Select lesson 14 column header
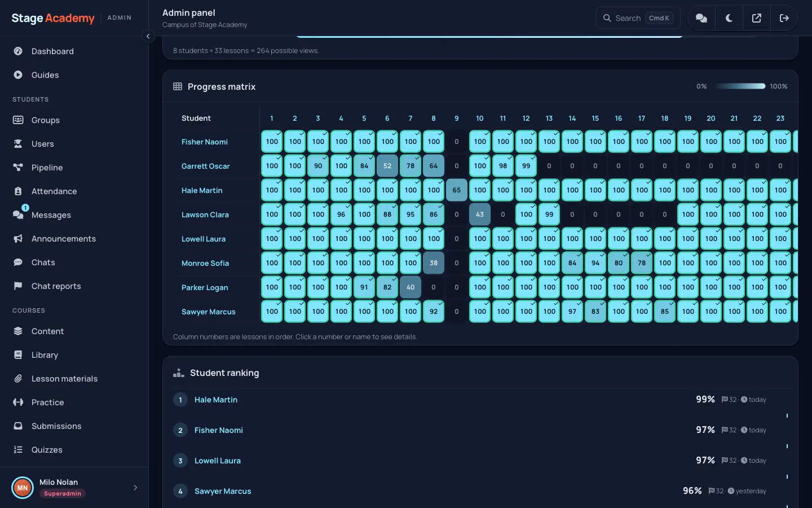Screen dimensions: 812x508 pos(572,119)
